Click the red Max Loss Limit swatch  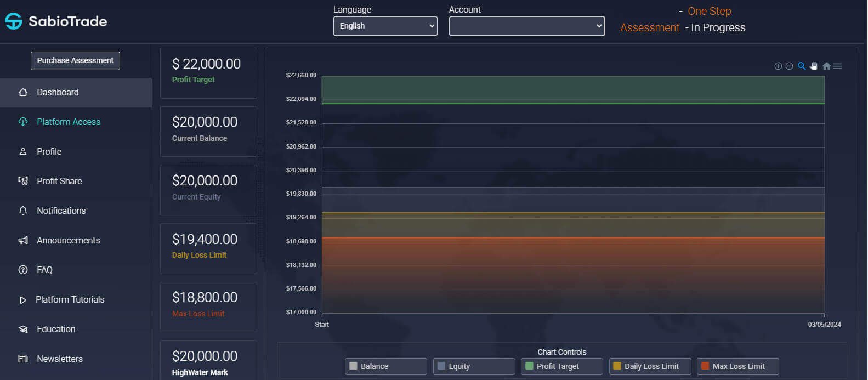[705, 366]
